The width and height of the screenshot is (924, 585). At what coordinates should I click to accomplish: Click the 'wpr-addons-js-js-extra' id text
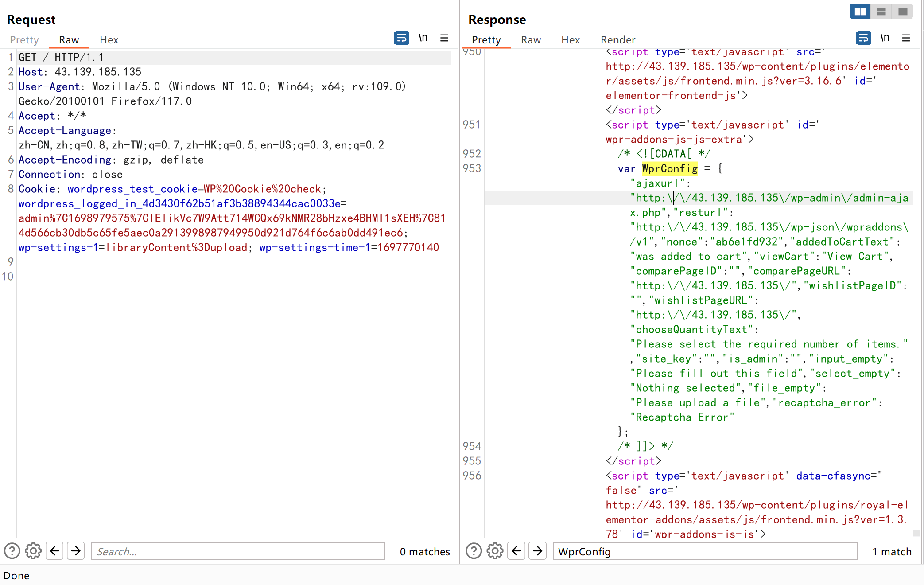click(x=676, y=139)
